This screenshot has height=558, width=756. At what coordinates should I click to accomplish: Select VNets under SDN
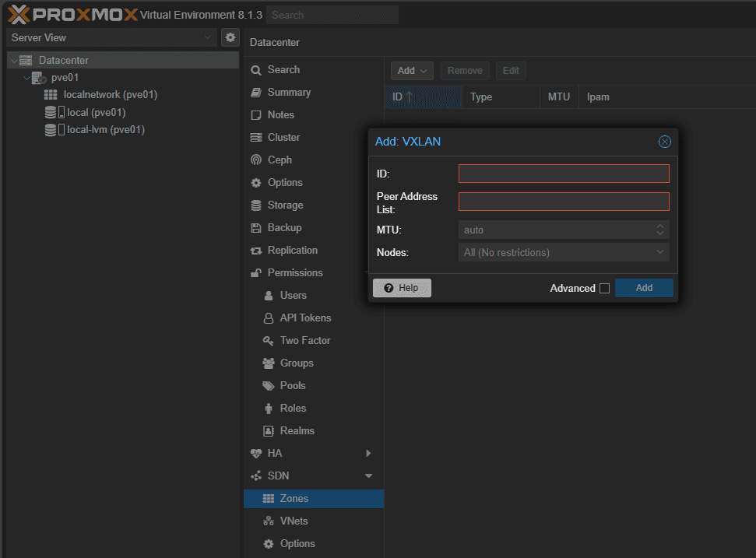click(294, 521)
